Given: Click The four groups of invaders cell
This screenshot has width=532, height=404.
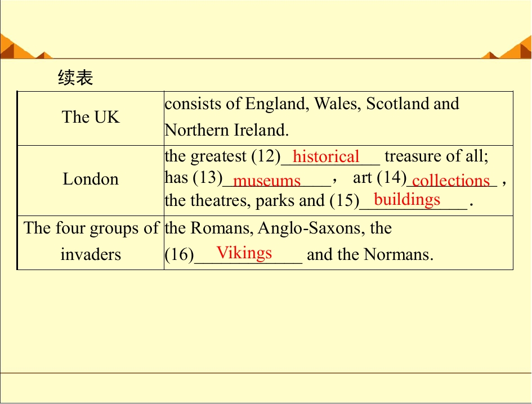Looking at the screenshot, I should tap(91, 243).
